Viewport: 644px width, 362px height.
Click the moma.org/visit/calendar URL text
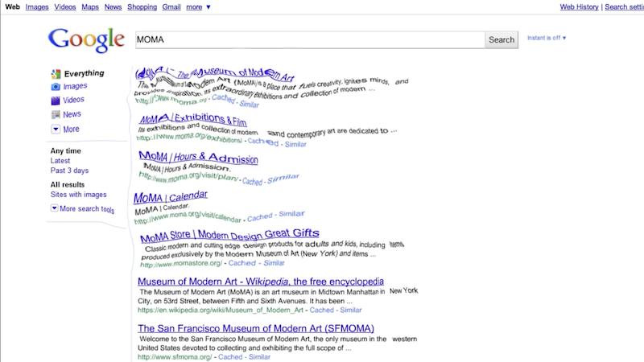[x=188, y=217]
